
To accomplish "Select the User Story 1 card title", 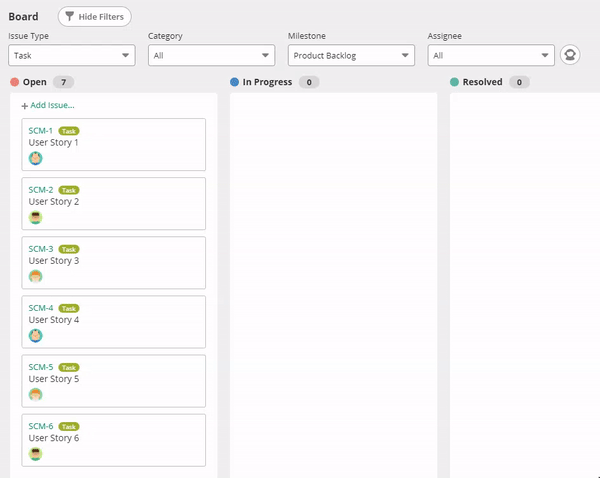I will 54,143.
